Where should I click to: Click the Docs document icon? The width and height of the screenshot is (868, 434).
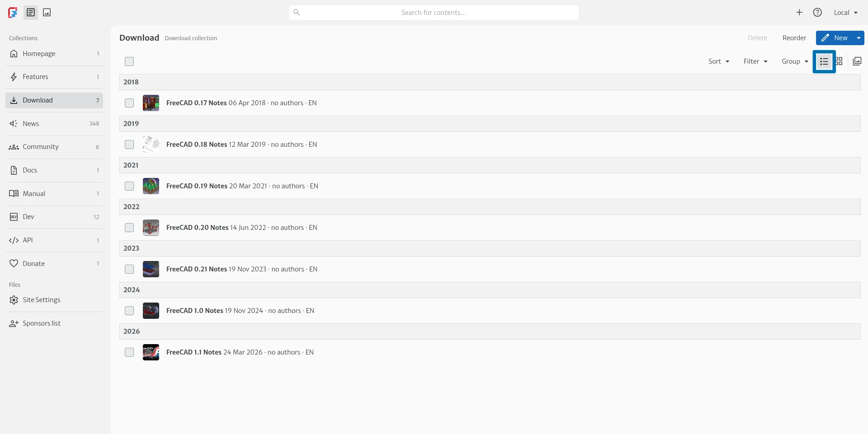(x=14, y=170)
